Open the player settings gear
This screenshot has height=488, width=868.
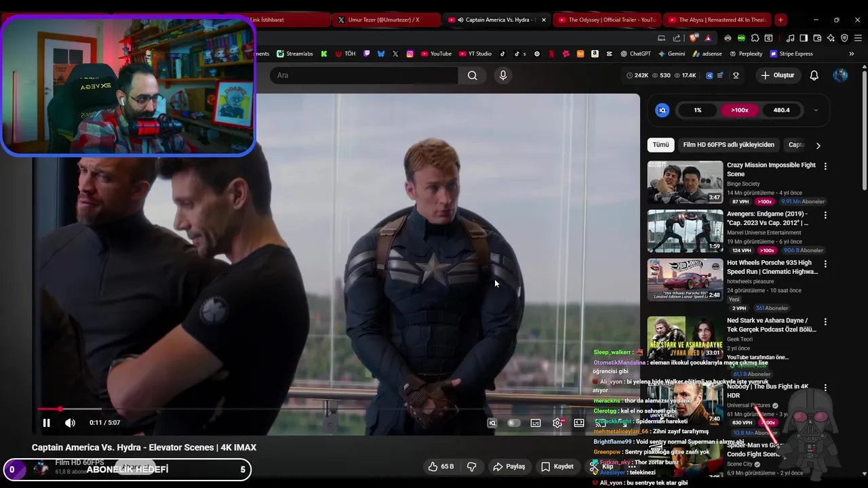(x=557, y=423)
